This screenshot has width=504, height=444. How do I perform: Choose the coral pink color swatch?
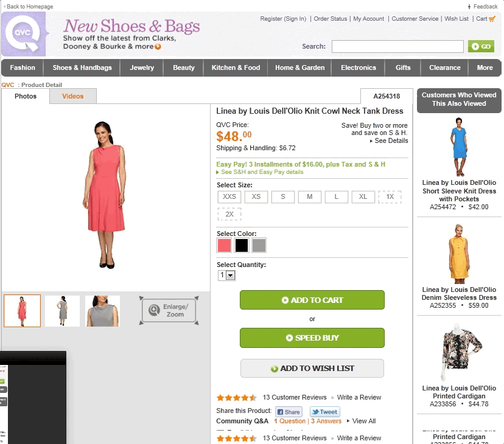point(225,246)
